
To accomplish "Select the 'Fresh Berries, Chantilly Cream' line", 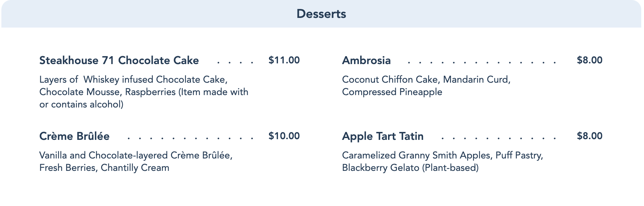I will point(104,168).
